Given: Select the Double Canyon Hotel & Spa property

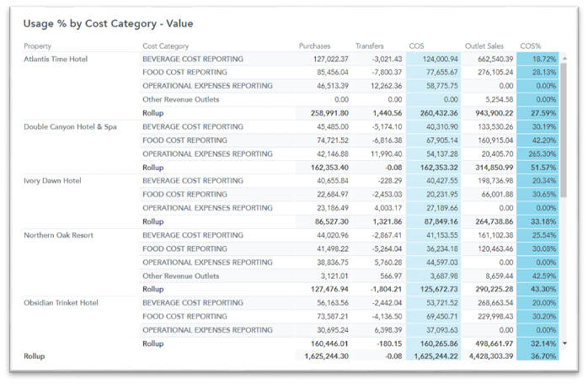Looking at the screenshot, I should (x=70, y=127).
